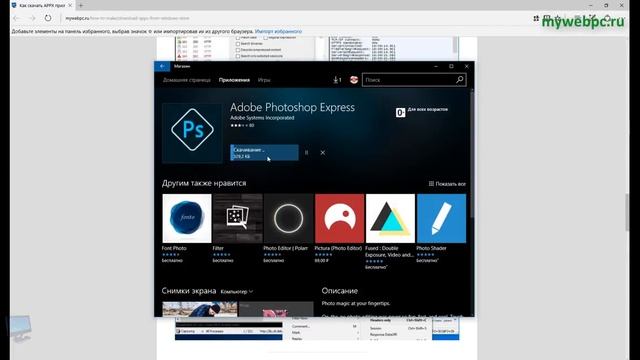Open the second app screenshot thumbnail
The image size is (640, 360).
tap(276, 309)
